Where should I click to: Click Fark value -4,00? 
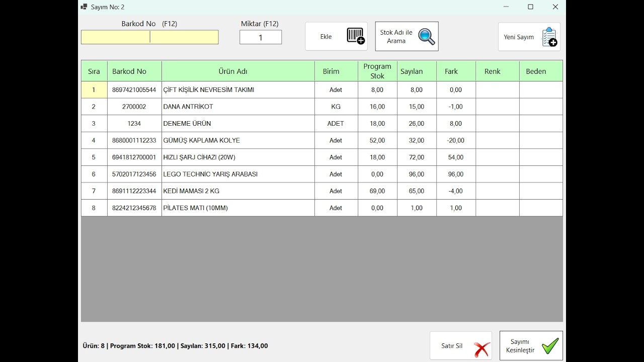point(456,191)
